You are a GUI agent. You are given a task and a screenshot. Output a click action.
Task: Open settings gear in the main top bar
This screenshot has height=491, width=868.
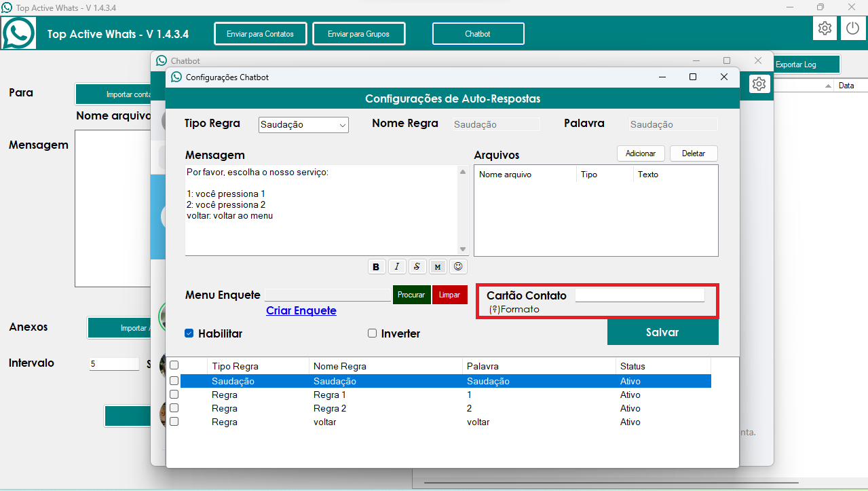click(825, 29)
